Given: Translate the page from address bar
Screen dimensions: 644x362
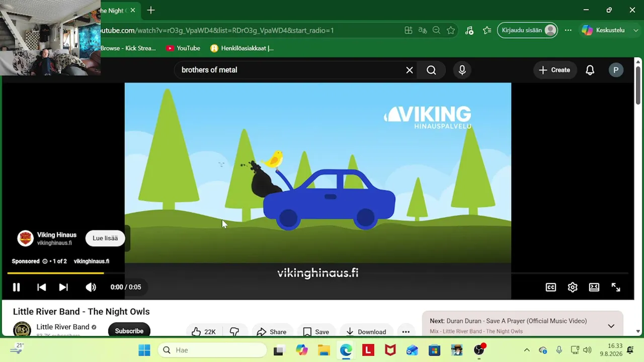Looking at the screenshot, I should point(423,30).
